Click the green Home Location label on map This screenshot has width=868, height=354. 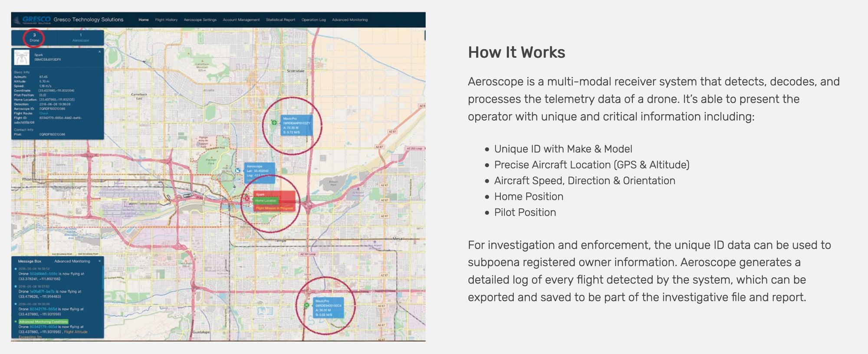click(x=266, y=201)
